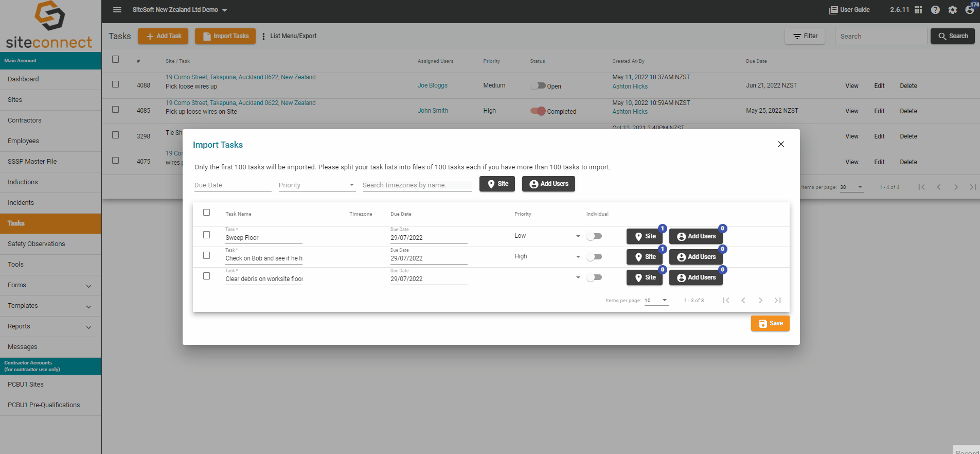Click the Search timezones by name field

(417, 185)
